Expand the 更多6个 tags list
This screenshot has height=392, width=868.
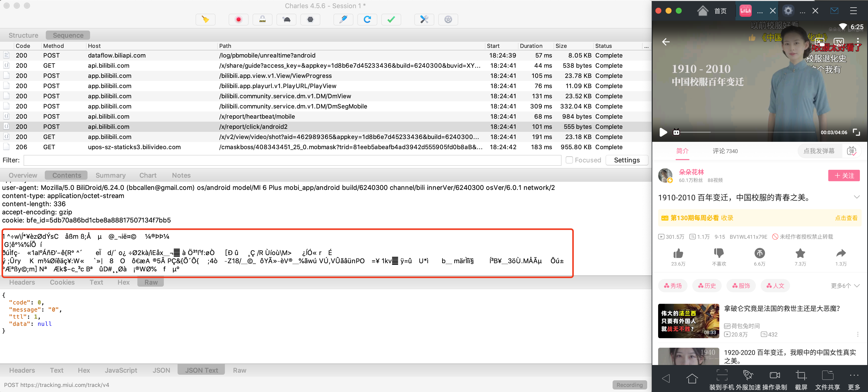(845, 286)
